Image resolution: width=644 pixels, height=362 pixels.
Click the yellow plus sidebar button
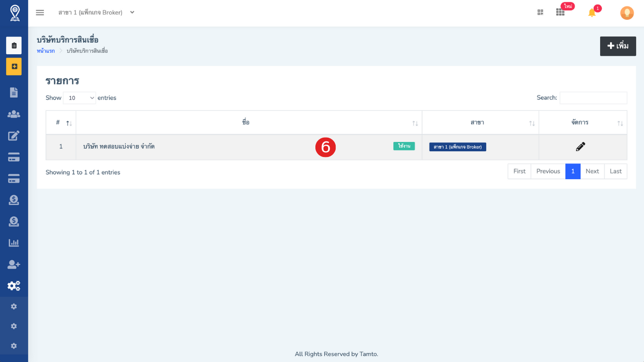(x=14, y=66)
